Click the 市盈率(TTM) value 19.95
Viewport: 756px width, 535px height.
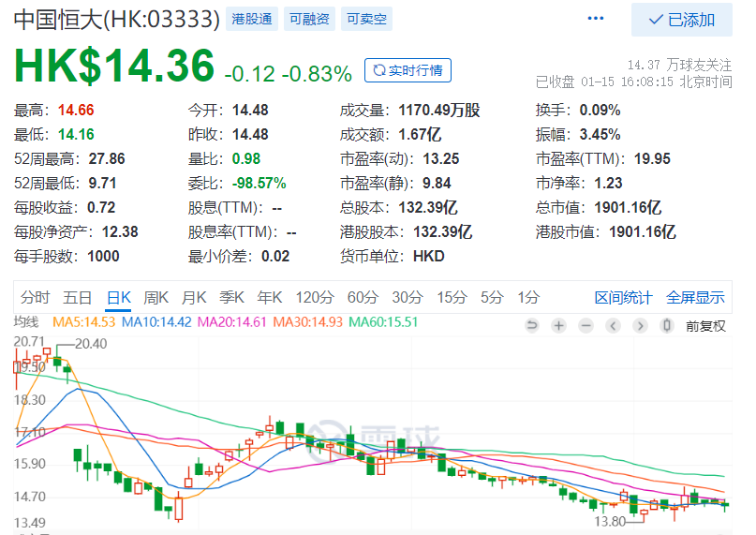(652, 158)
